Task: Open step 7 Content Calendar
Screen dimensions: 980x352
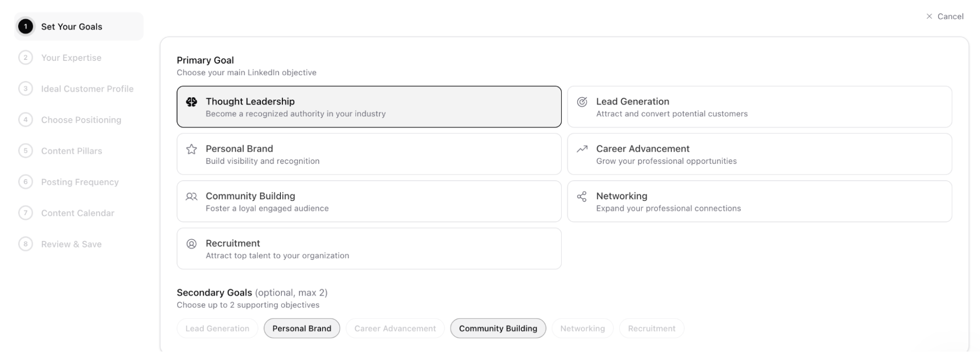Action: 77,213
